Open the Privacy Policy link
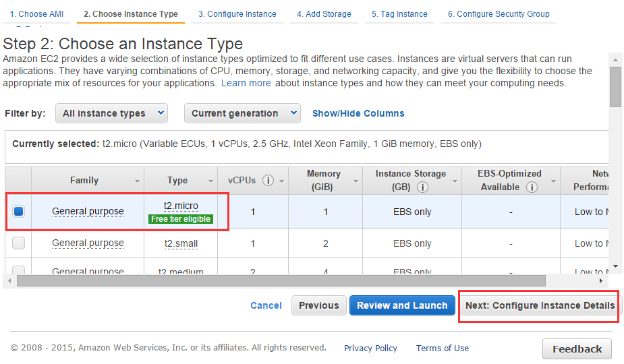This screenshot has width=624, height=364. [370, 348]
